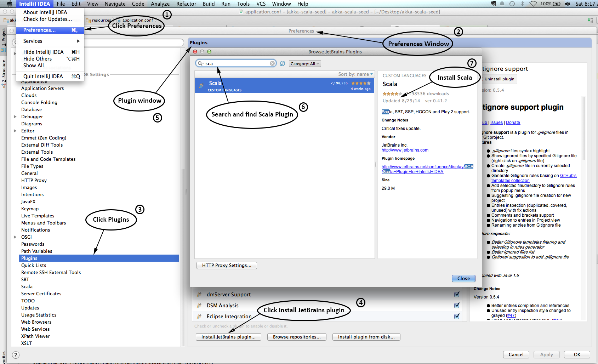The image size is (598, 364).
Task: Select Scala in the settings list
Action: pyautogui.click(x=27, y=286)
